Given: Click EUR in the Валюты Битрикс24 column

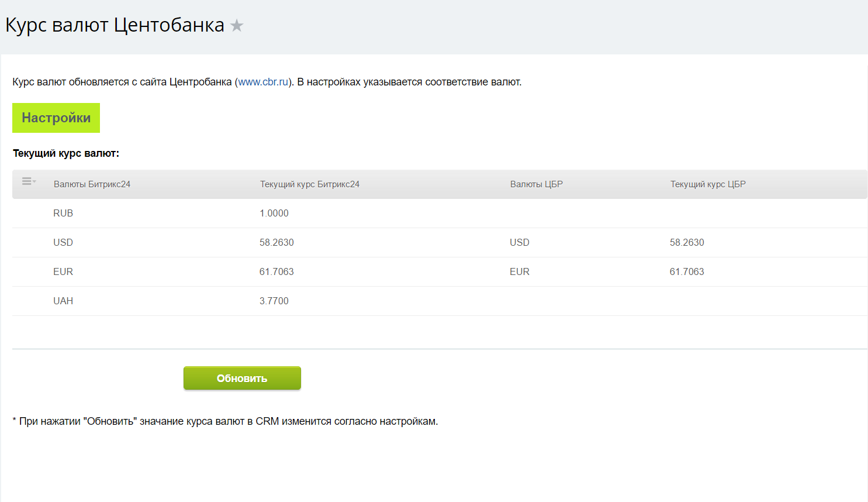Looking at the screenshot, I should pyautogui.click(x=63, y=272).
